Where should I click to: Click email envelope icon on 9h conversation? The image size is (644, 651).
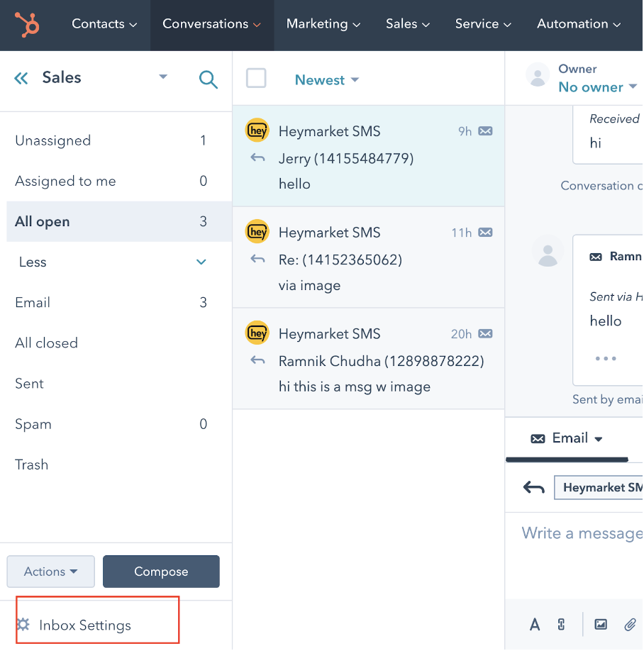tap(485, 131)
